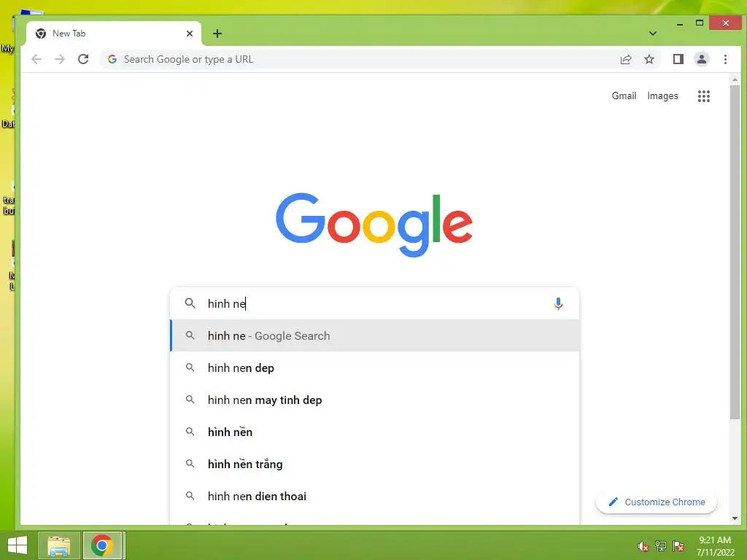Open Gmail link
747x560 pixels.
(624, 96)
